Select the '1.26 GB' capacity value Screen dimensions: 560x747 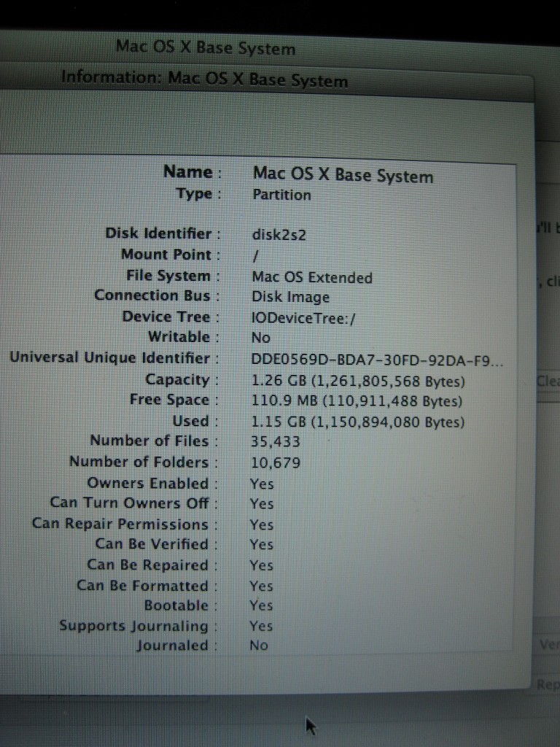(357, 381)
